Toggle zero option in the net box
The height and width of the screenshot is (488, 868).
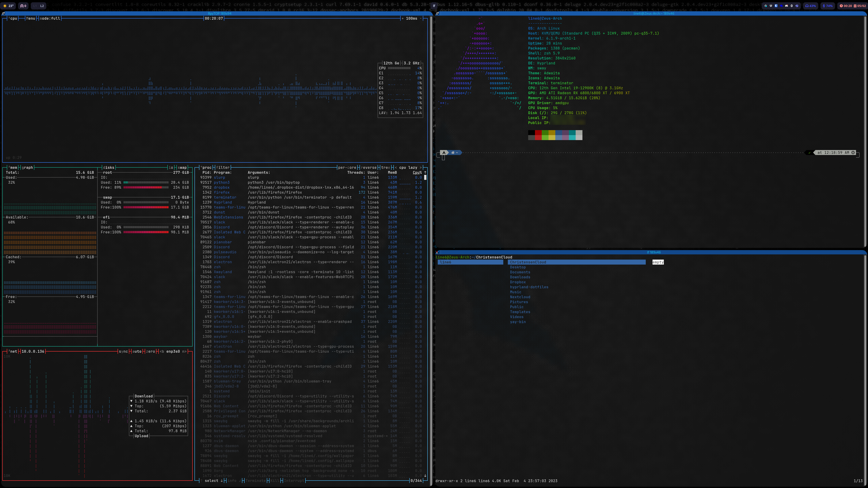[150, 351]
